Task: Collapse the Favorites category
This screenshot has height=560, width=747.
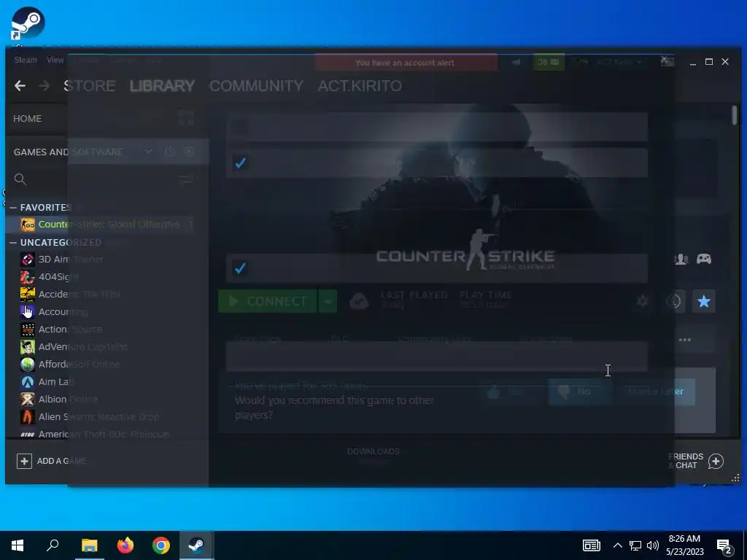Action: coord(13,208)
